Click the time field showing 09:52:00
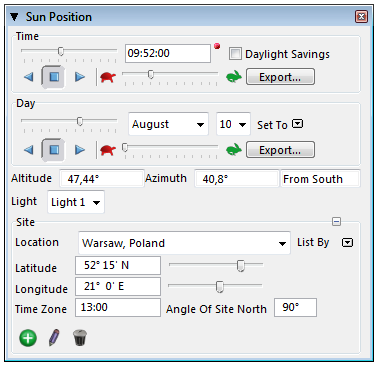The image size is (378, 366). (168, 53)
